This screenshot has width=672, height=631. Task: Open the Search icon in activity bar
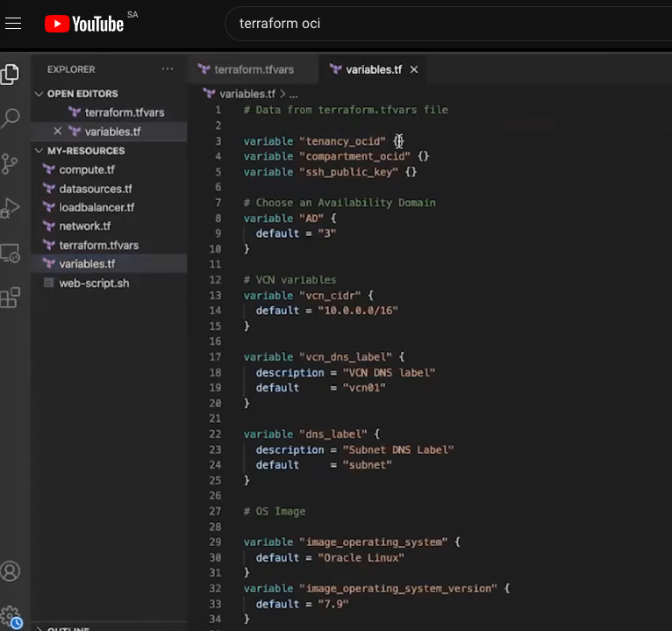11,118
